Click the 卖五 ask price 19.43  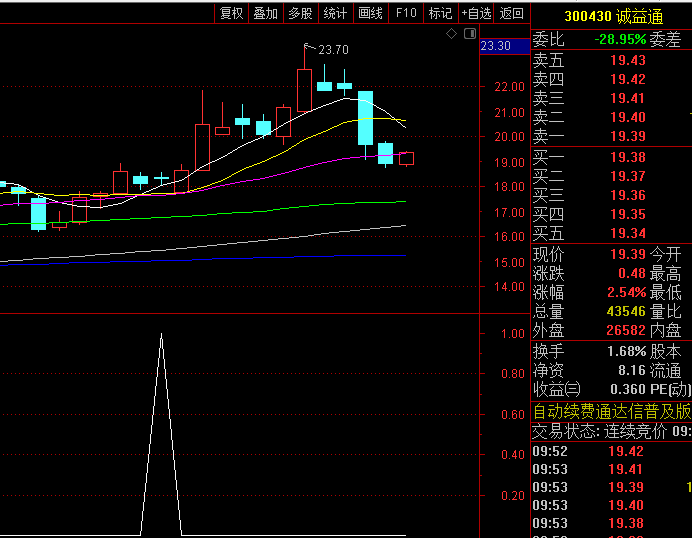[x=627, y=61]
